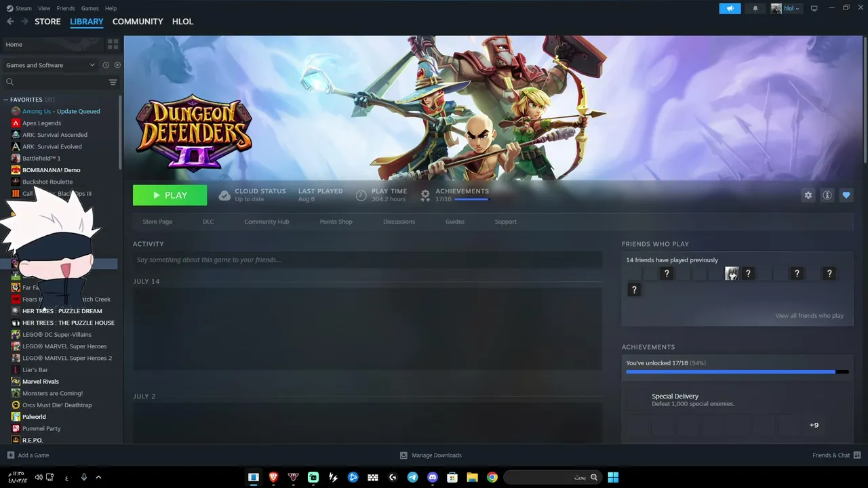Collapse the FAVORITES category
868x488 pixels.
coord(7,100)
